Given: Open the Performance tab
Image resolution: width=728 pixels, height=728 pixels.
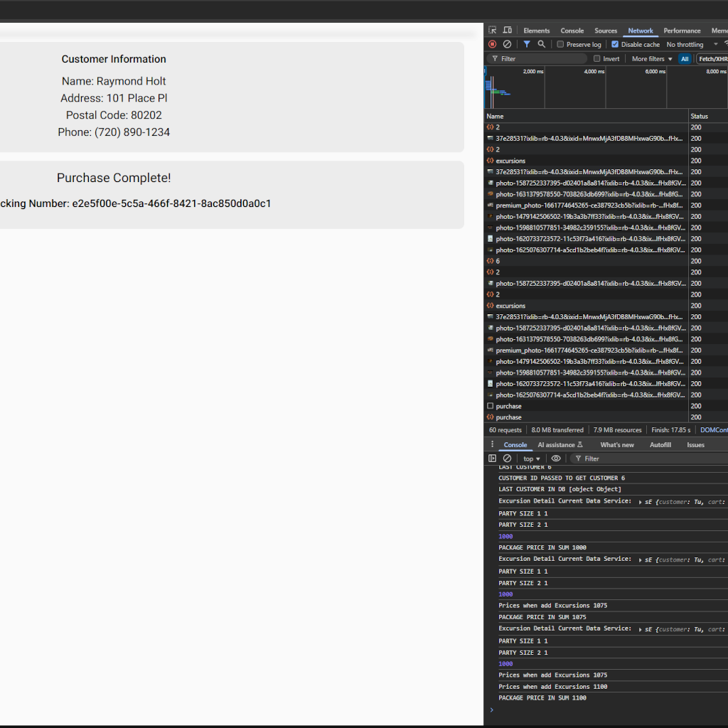Looking at the screenshot, I should [x=682, y=31].
